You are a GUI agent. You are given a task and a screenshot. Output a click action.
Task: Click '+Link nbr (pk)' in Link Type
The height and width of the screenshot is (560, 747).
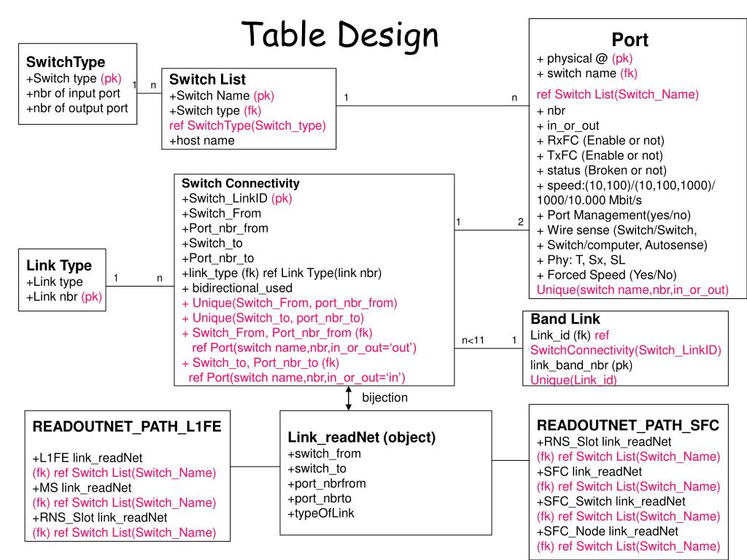coord(64,297)
